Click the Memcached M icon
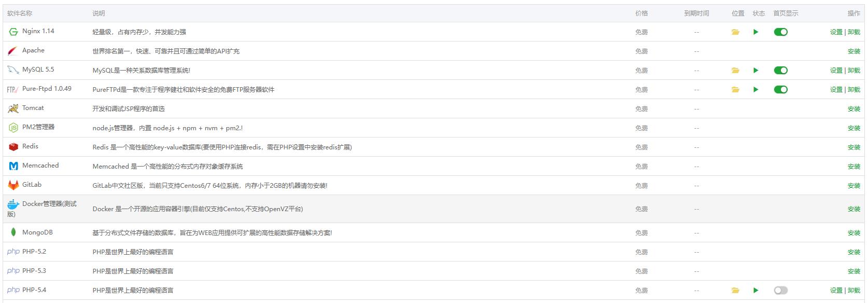Screen dimensions: 868x303 pos(13,166)
